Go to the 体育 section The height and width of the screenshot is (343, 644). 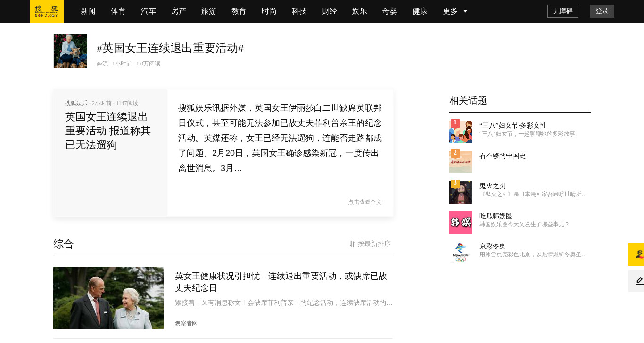[x=118, y=11]
